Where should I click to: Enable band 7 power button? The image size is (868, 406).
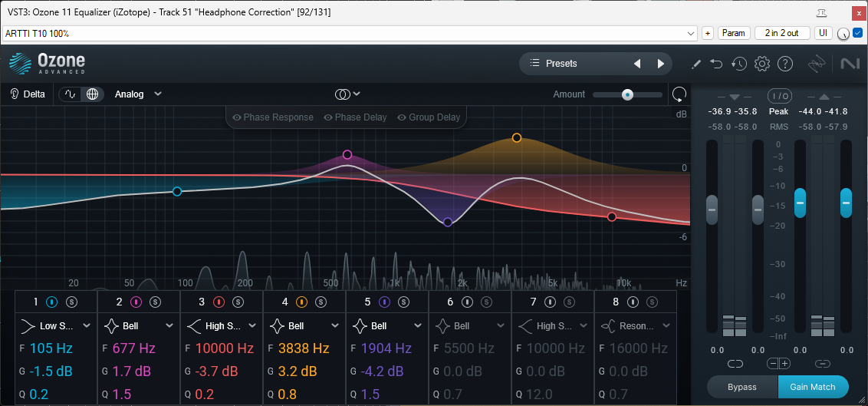pos(551,302)
